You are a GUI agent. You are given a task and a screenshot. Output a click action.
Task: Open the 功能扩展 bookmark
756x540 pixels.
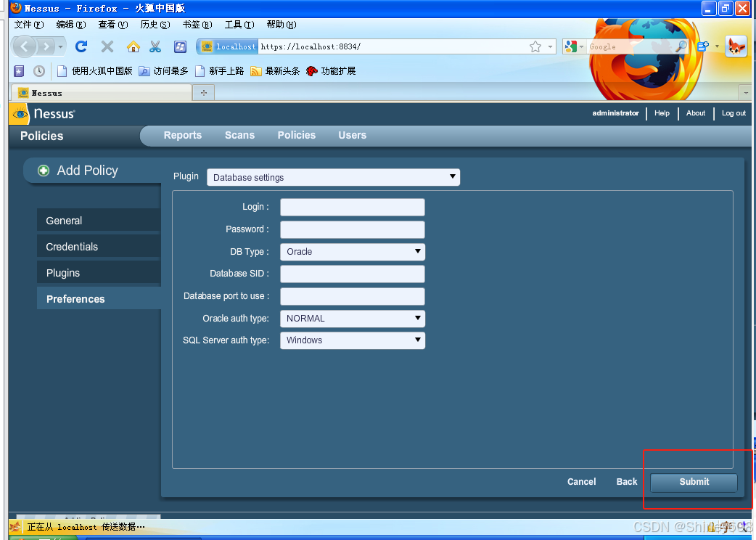(x=332, y=71)
